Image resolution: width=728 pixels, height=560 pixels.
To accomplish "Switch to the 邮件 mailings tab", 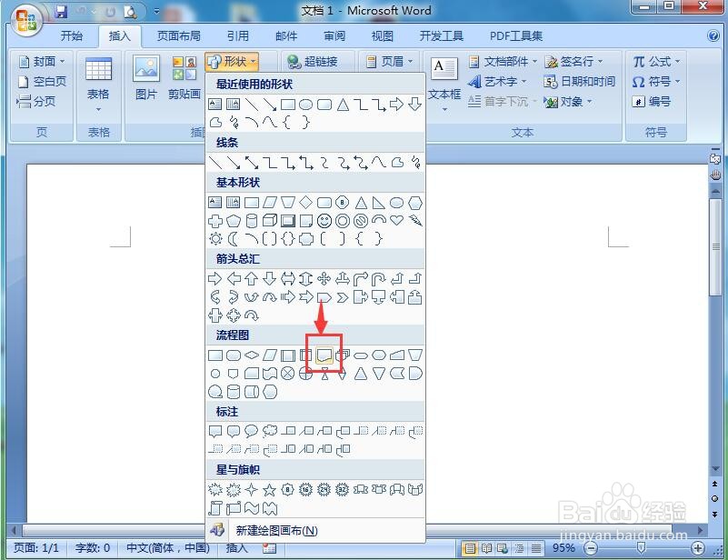I will [286, 35].
